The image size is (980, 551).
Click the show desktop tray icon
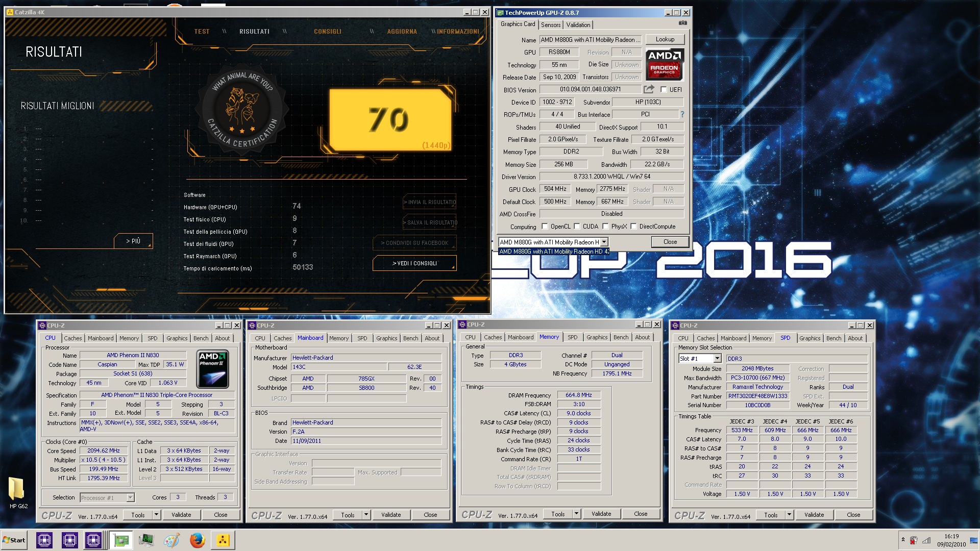coord(974,540)
